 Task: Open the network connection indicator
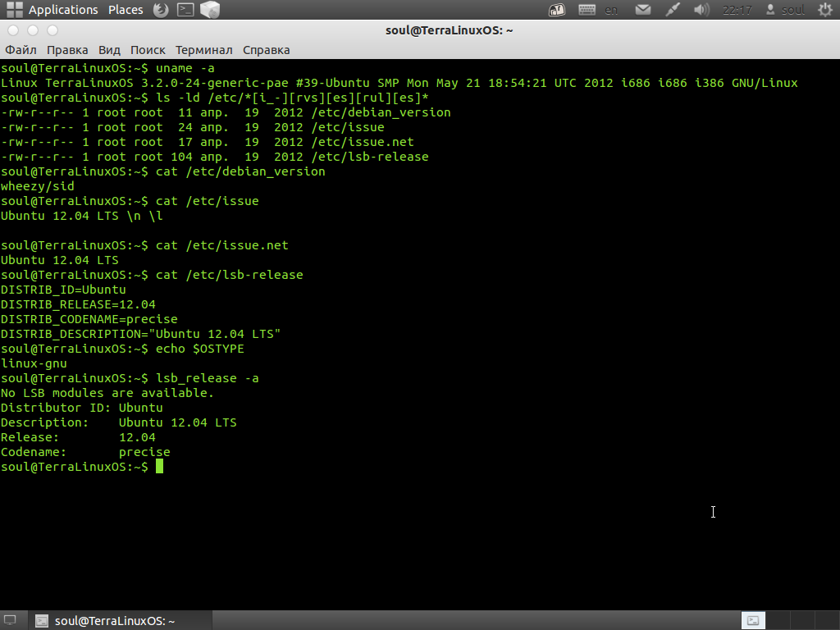tap(673, 10)
